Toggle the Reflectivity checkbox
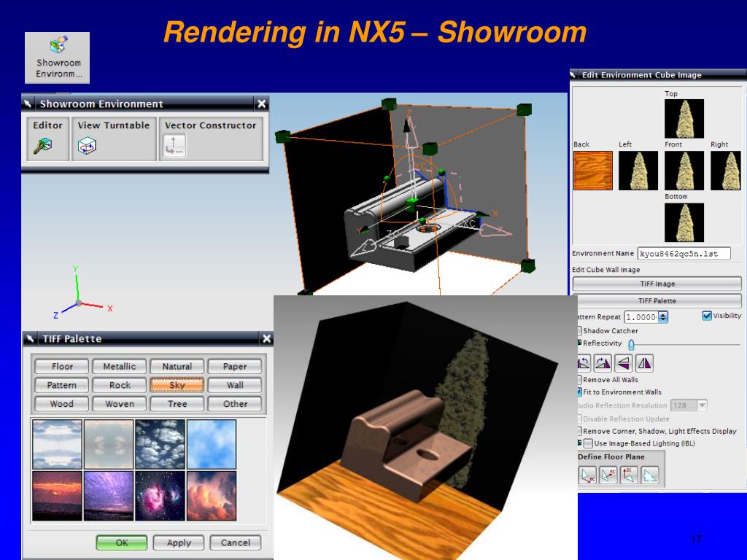 coord(579,343)
